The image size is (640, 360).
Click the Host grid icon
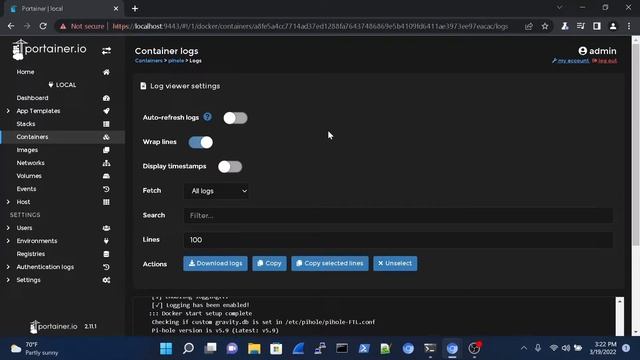106,202
